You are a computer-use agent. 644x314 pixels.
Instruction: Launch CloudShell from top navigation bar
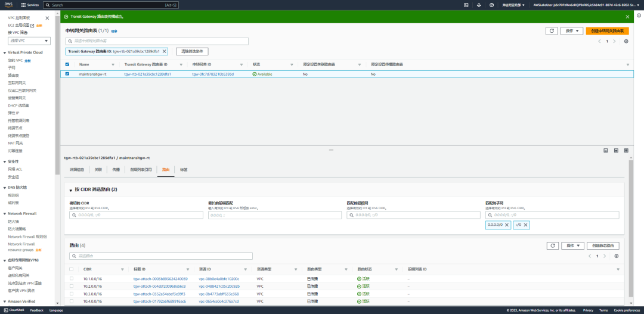coord(466,5)
